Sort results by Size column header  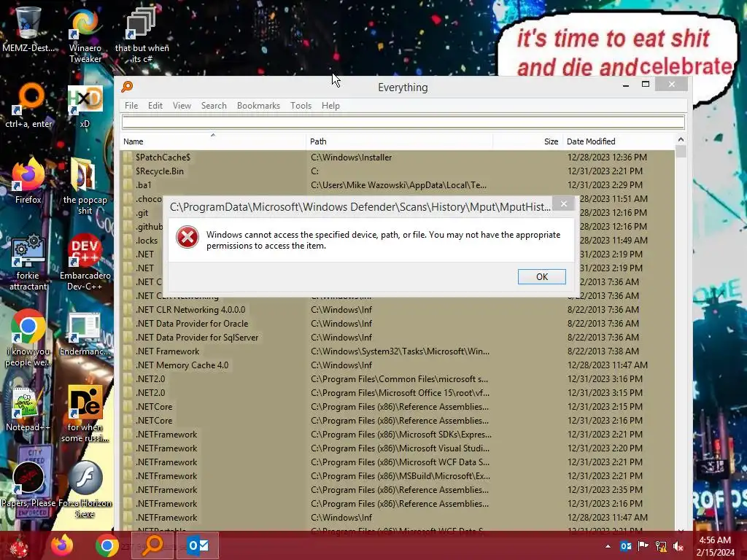click(x=527, y=141)
